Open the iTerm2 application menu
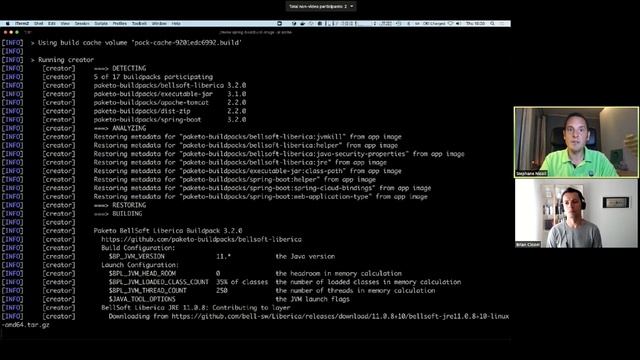 22,24
